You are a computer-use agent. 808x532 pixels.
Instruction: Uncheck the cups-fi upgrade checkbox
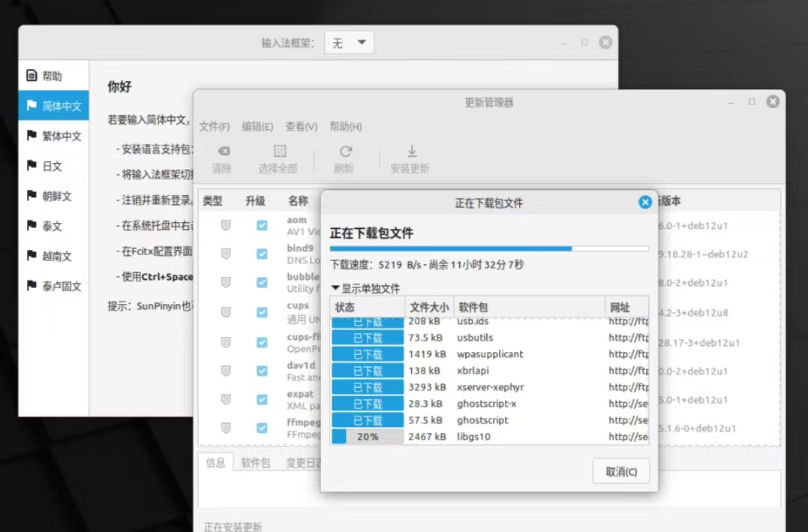[x=262, y=342]
